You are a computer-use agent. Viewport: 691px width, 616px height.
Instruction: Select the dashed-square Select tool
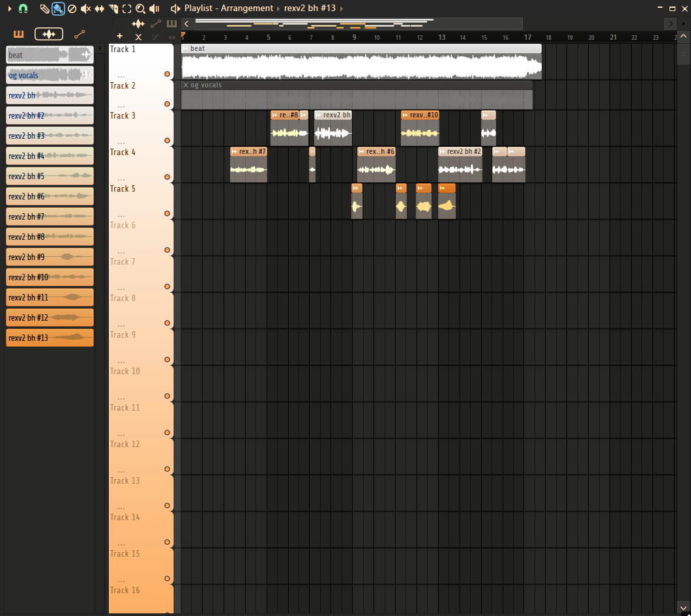click(x=126, y=8)
